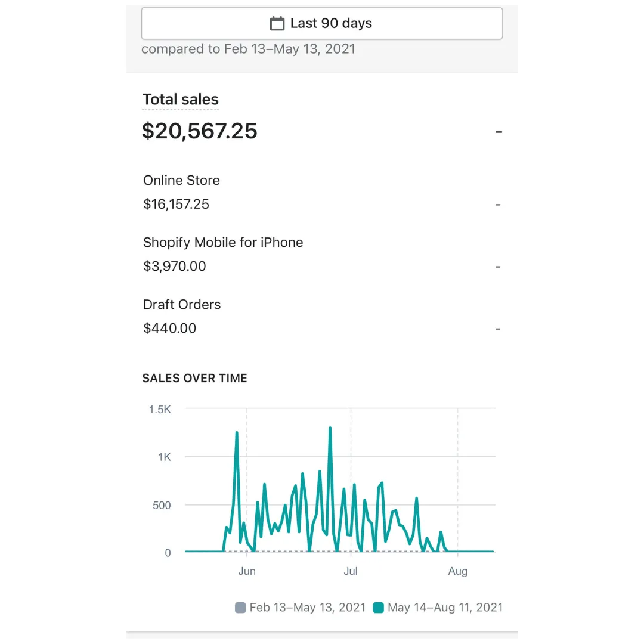Click the Jun label on the chart axis

(x=247, y=571)
